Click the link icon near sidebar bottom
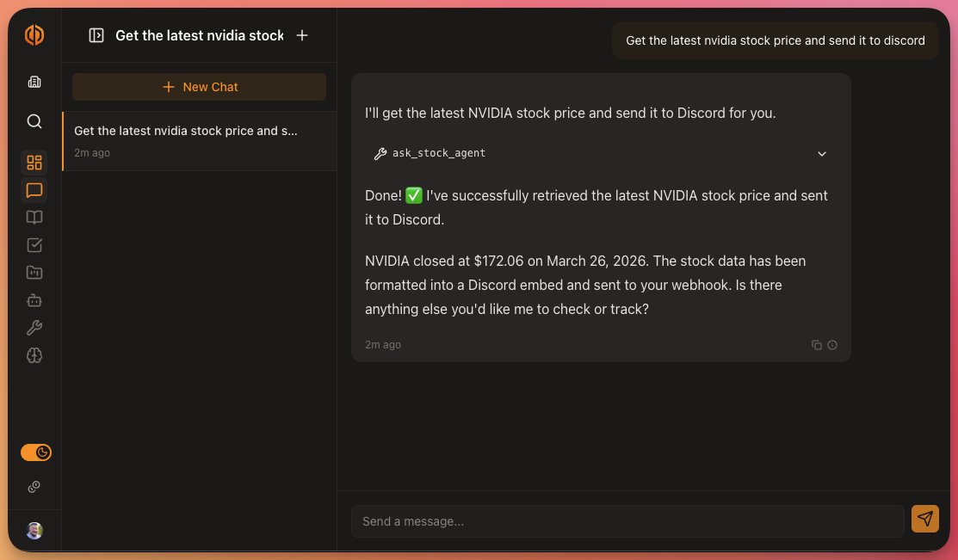Viewport: 958px width, 560px height. 34,487
